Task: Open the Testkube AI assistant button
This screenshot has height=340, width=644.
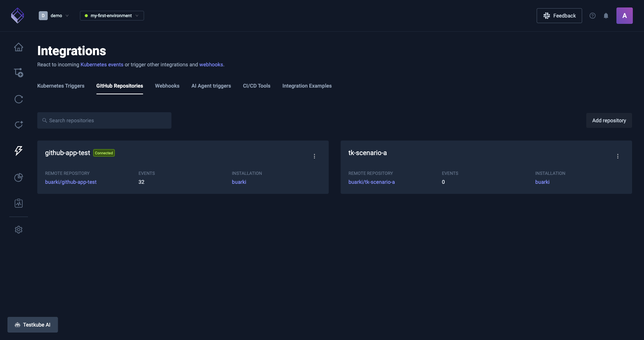Action: click(x=33, y=325)
